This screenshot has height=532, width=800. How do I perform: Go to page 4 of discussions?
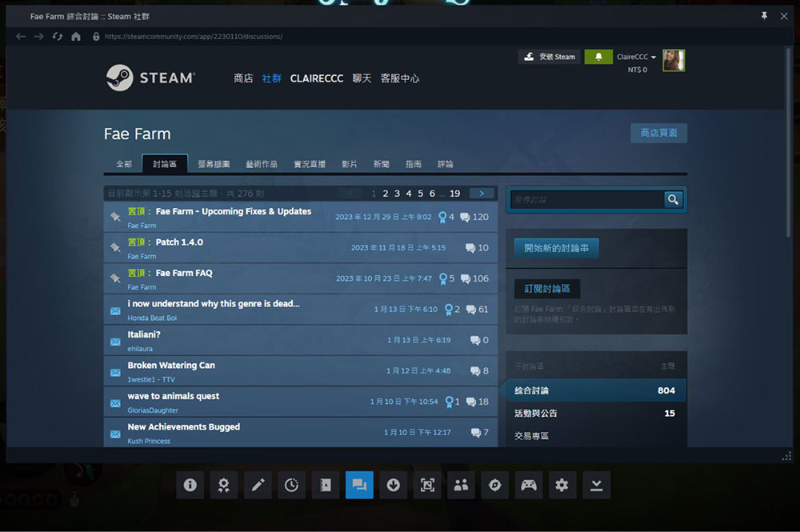tap(409, 194)
